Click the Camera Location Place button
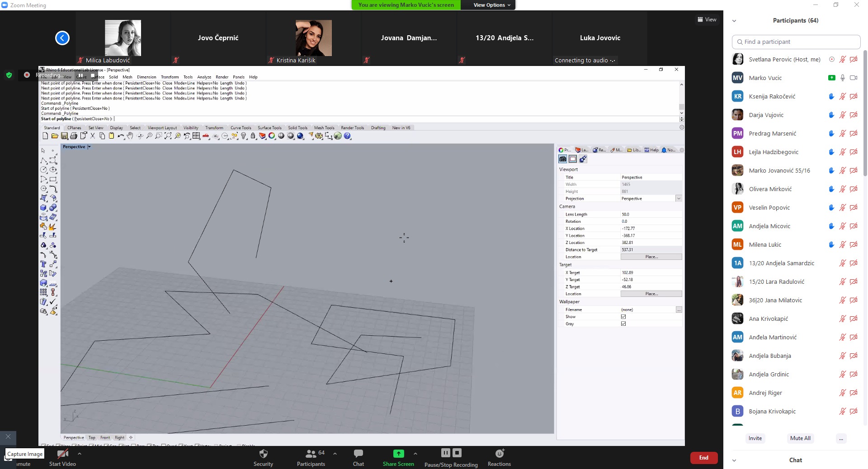 point(651,257)
